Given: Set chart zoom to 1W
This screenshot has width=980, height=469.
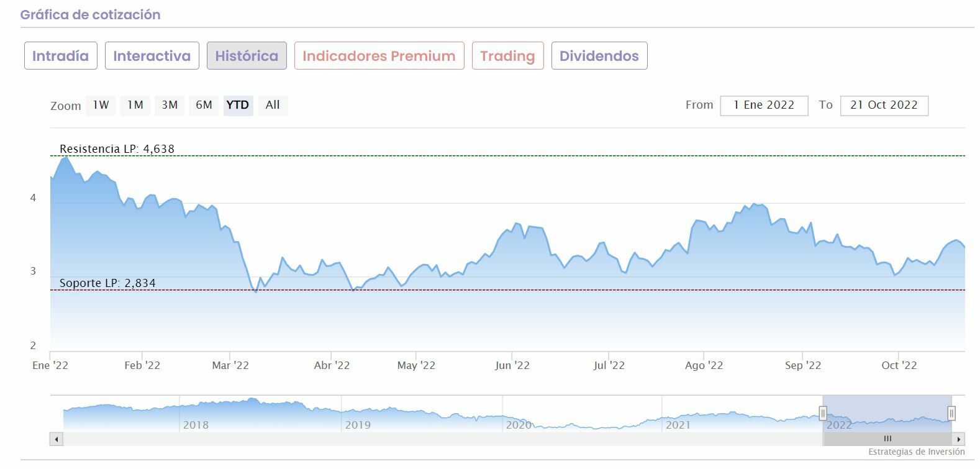Looking at the screenshot, I should [x=101, y=105].
